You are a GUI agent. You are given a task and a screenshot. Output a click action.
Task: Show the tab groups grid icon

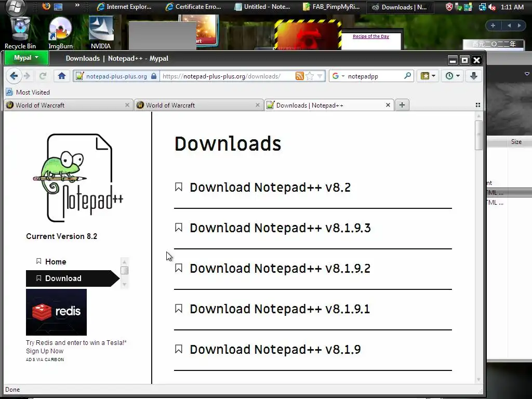click(478, 105)
